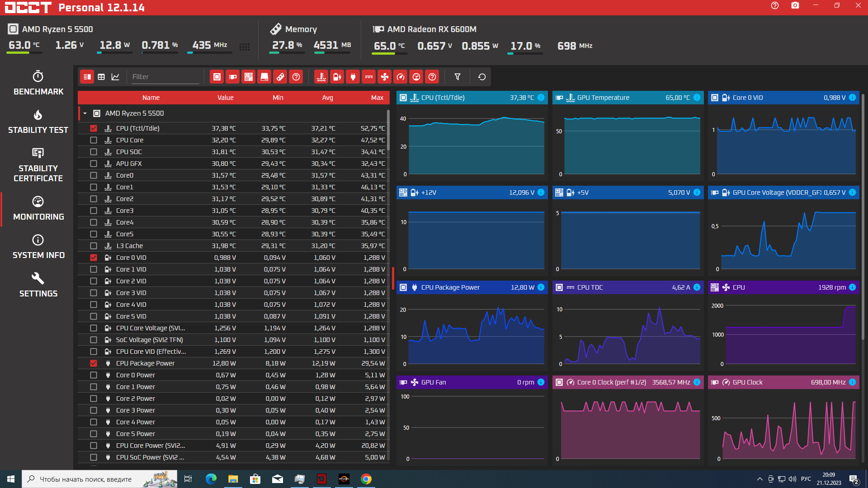This screenshot has height=488, width=868.
Task: Take a screenshot with the camera icon
Action: [x=795, y=5]
